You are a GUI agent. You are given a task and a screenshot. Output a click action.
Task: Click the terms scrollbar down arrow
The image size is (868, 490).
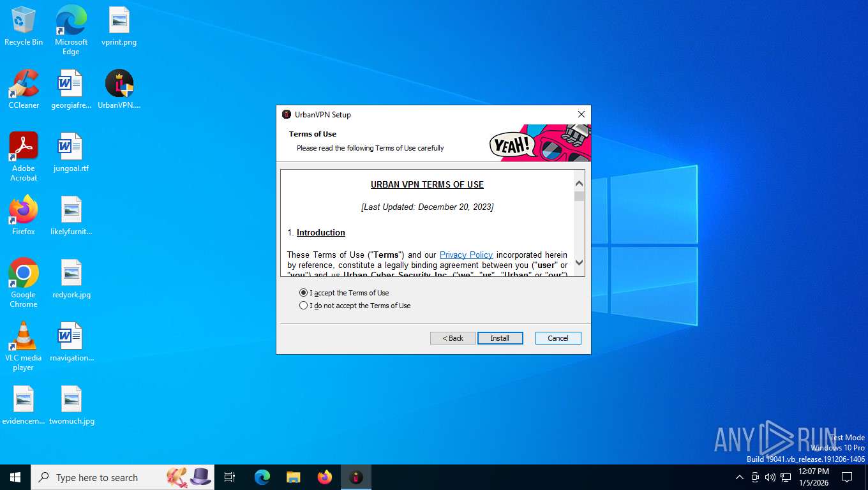click(580, 262)
